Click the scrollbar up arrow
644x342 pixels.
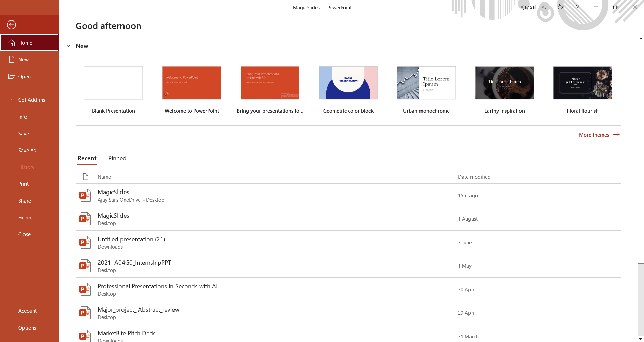point(641,39)
